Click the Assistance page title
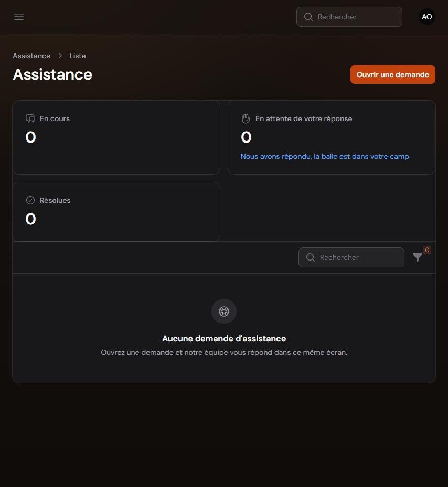Viewport: 448px width, 487px height. click(52, 74)
